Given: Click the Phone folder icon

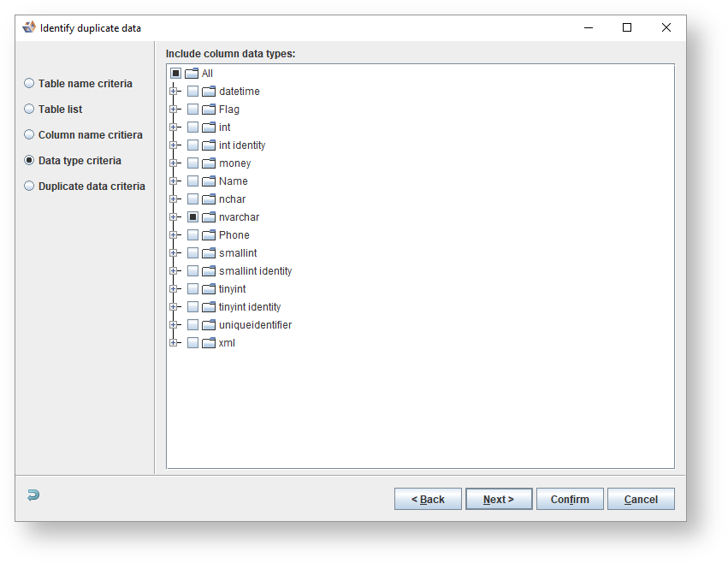Looking at the screenshot, I should point(209,235).
